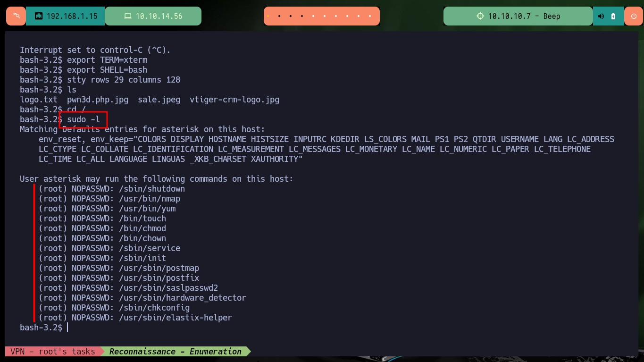644x362 pixels.
Task: Click the laptop icon beside 10.10.14.56
Action: point(127,16)
